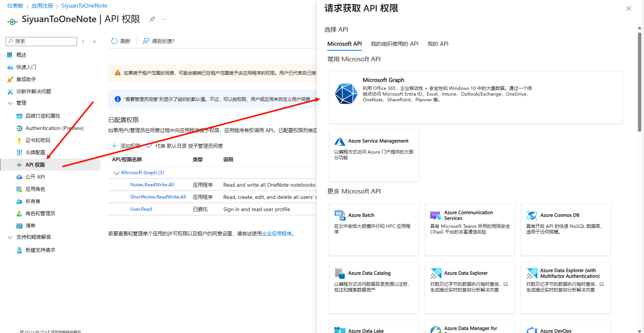Viewport: 644px width, 333px height.
Task: Click the refresh icon in the toolbar
Action: (x=114, y=41)
